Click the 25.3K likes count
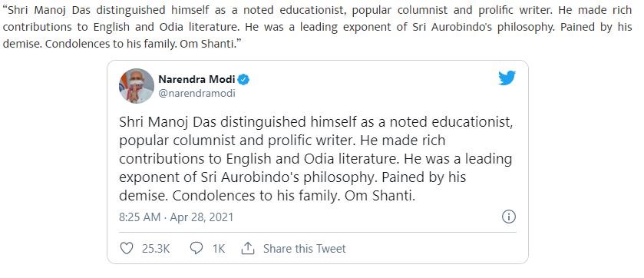 pyautogui.click(x=156, y=249)
